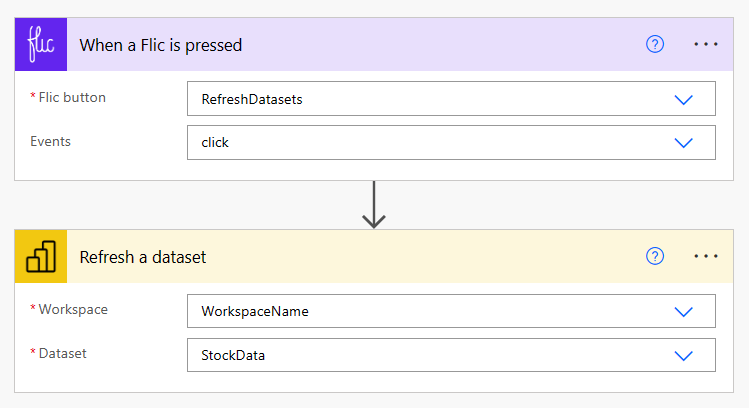Image resolution: width=749 pixels, height=408 pixels.
Task: Expand the Dataset dropdown chevron
Action: (684, 355)
